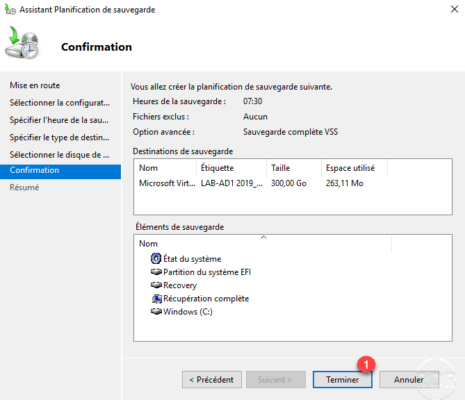
Task: Click the Terminer button
Action: 342,380
